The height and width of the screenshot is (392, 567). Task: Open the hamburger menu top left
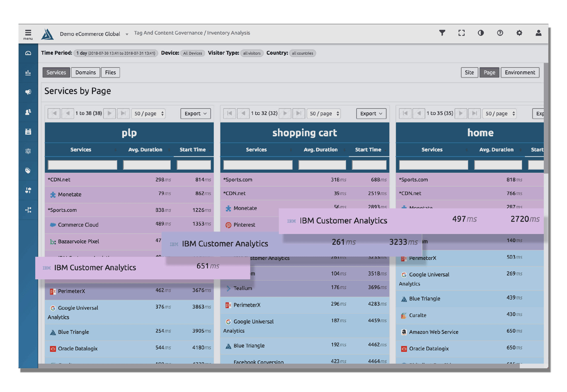tap(28, 33)
